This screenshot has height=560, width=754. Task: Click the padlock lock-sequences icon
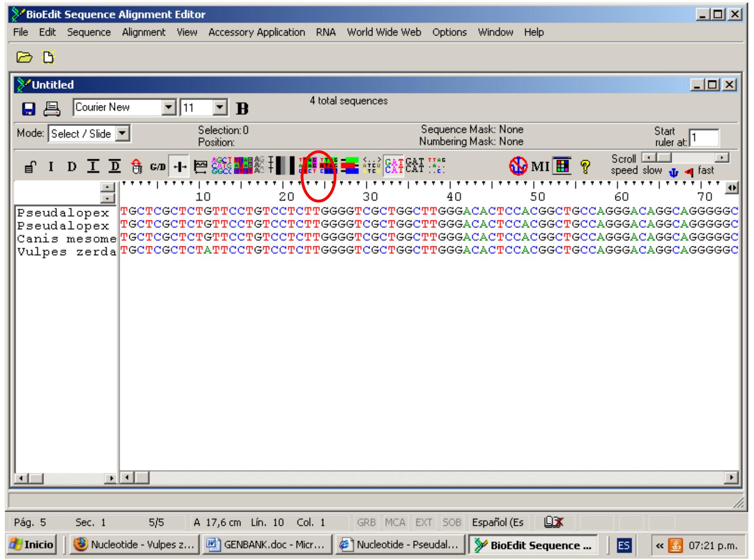pos(30,167)
